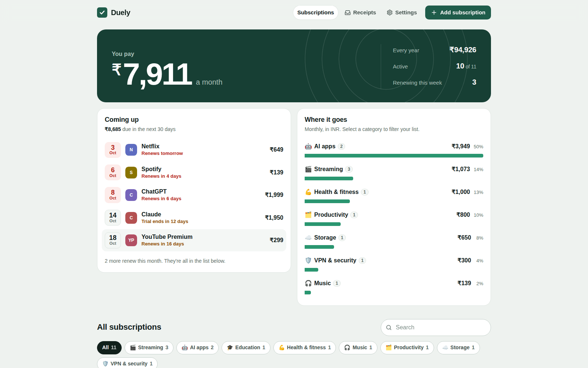Select the All 11 filter chip
Screen dimensions: 588x368
109,348
